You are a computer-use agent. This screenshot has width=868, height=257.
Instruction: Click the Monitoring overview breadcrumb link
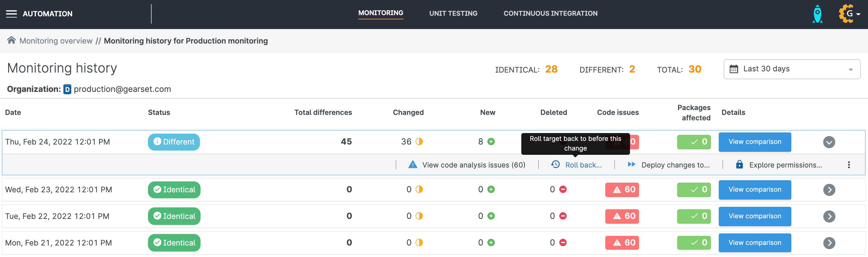pyautogui.click(x=56, y=41)
